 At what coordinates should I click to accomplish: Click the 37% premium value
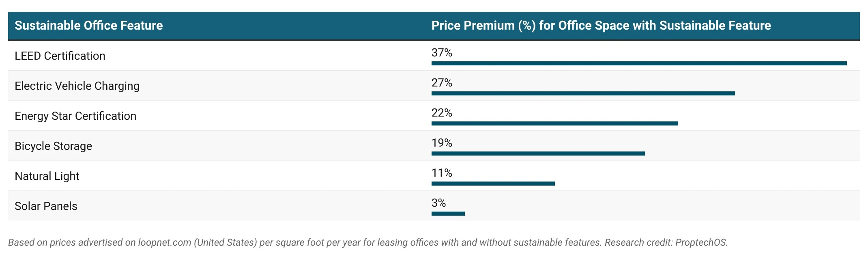click(442, 53)
